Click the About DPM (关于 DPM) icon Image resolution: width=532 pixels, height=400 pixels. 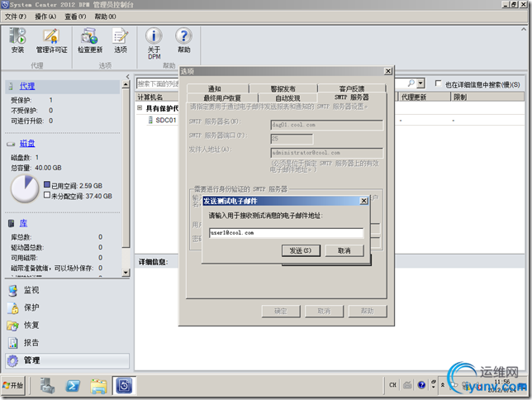(154, 44)
